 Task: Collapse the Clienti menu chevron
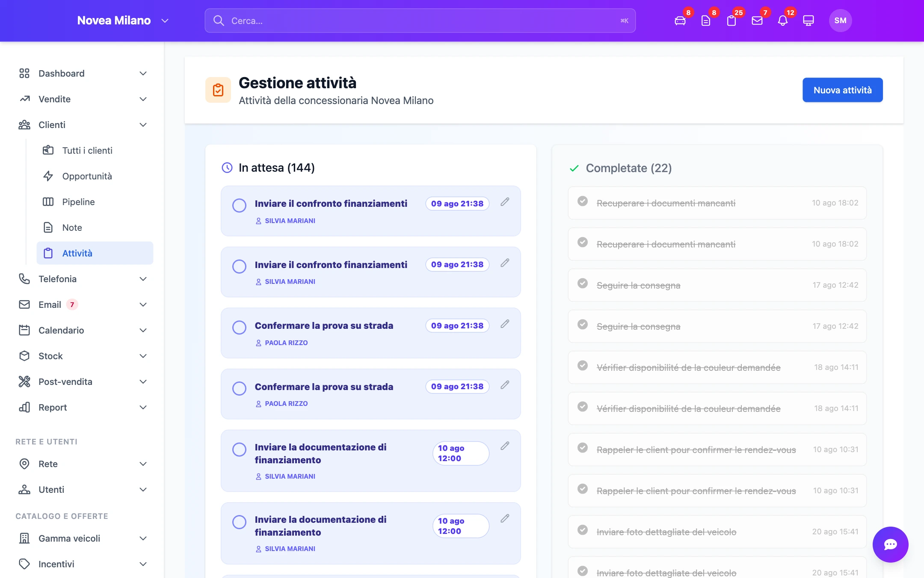143,125
